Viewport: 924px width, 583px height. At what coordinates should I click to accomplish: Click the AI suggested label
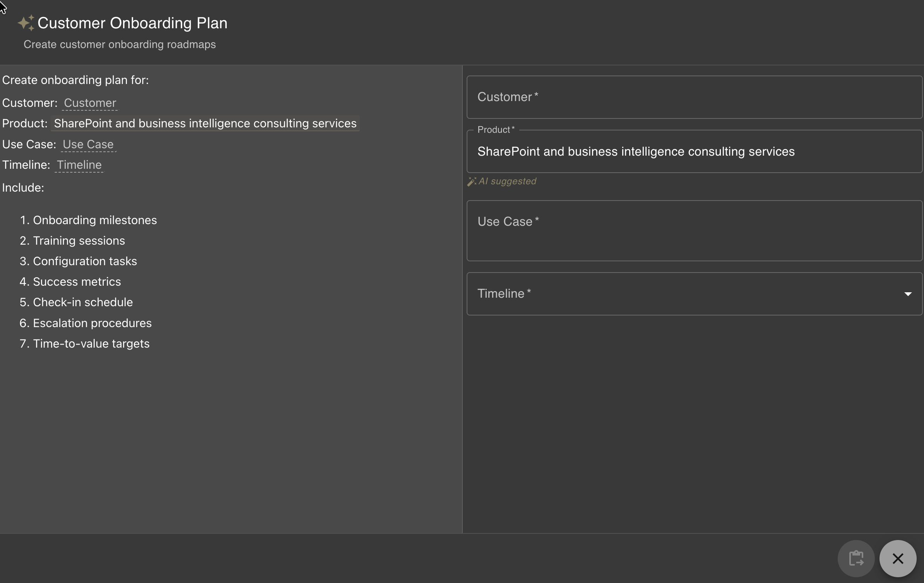507,181
